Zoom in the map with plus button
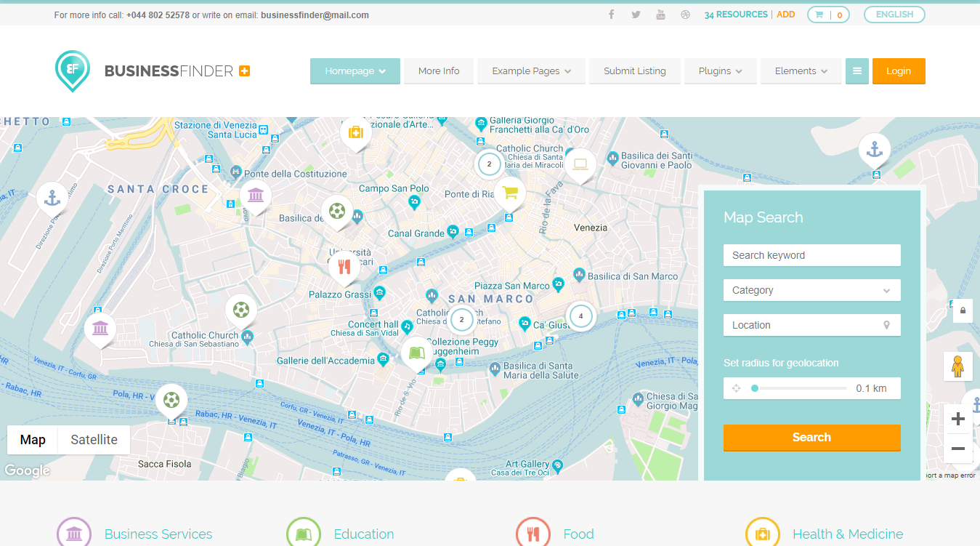Viewport: 980px width, 546px height. (x=957, y=419)
